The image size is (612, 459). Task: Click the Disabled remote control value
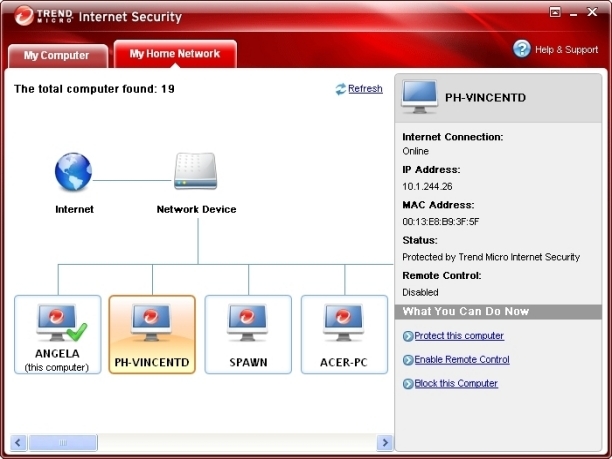(420, 292)
